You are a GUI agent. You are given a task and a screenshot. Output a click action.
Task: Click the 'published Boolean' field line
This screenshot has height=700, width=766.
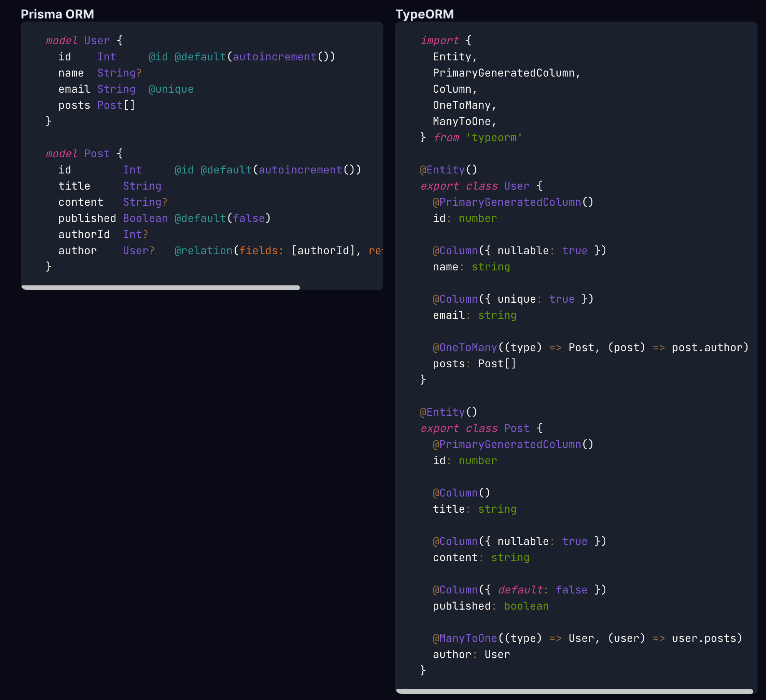[x=113, y=218]
